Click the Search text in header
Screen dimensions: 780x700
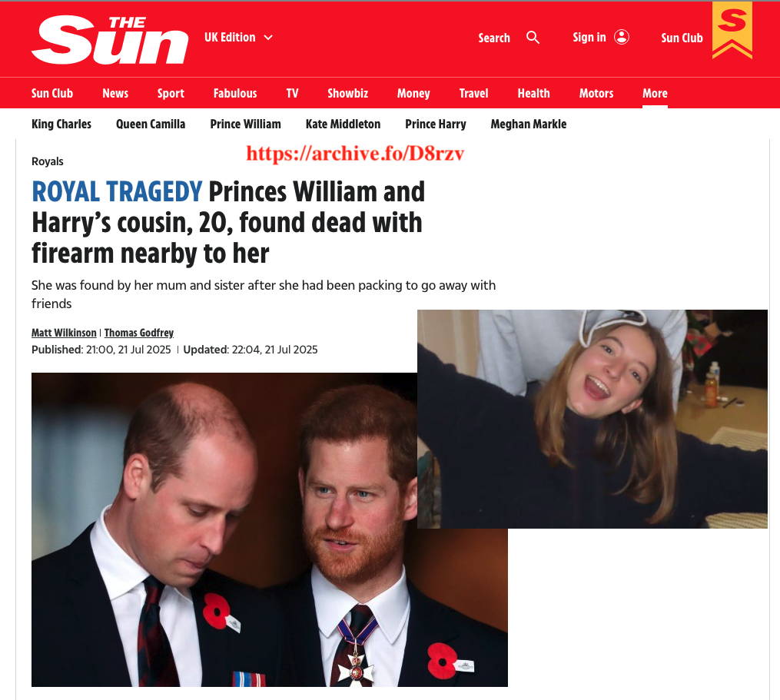494,38
